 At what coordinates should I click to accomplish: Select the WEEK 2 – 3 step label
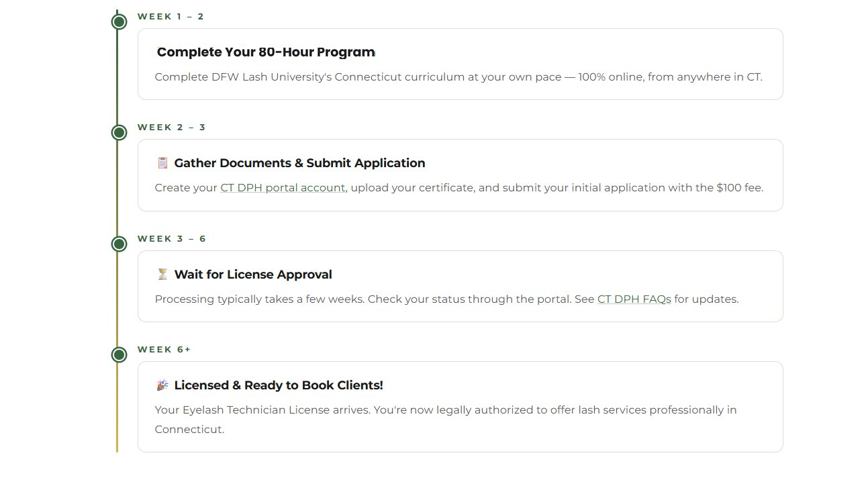(171, 127)
